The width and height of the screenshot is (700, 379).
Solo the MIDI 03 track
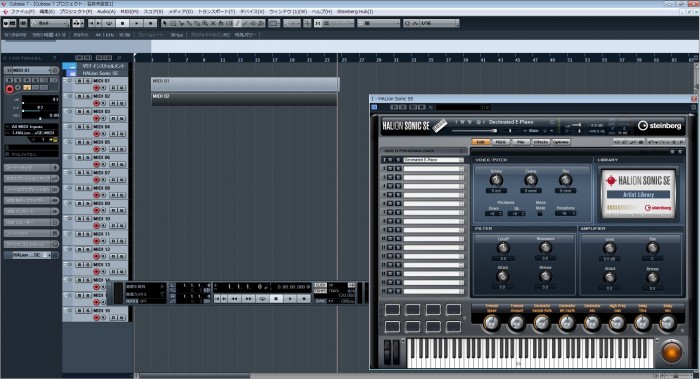tap(88, 112)
